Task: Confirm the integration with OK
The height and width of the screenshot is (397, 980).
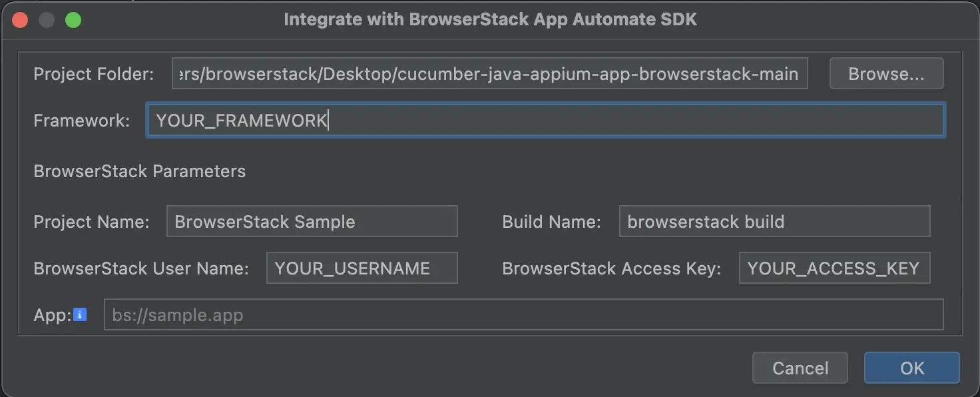Action: [x=911, y=368]
